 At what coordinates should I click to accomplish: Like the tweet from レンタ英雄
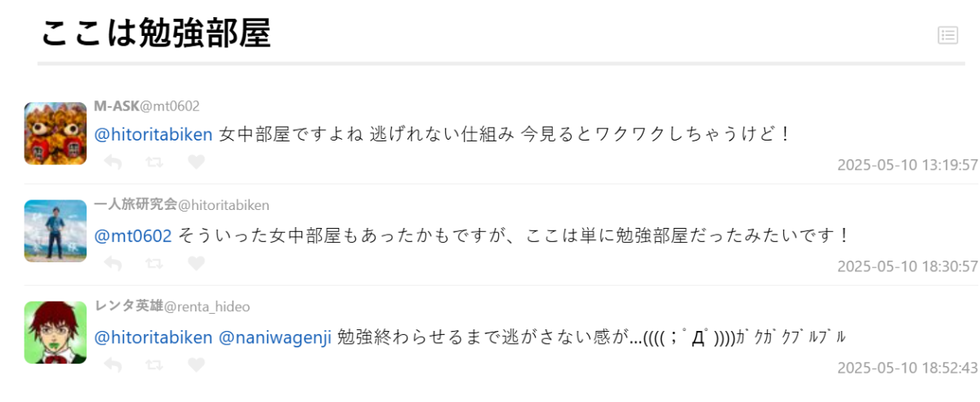(x=196, y=365)
